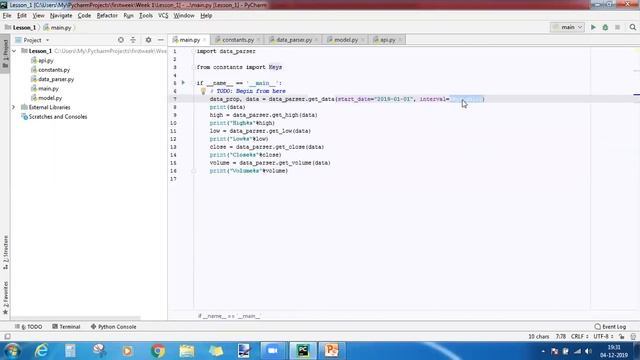Viewport: 640px width, 360px height.
Task: Open Internet Explorer from taskbar
Action: 41,351
